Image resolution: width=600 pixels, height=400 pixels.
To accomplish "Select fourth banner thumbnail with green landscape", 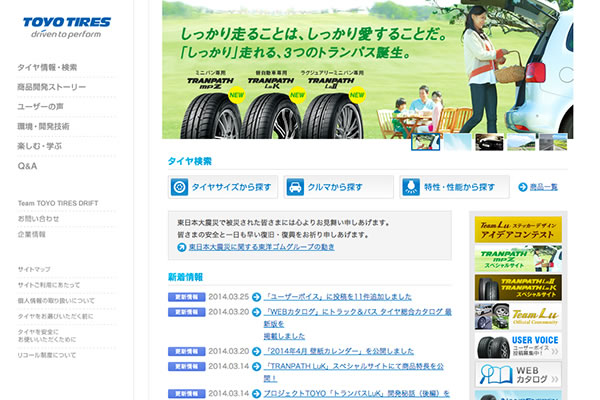I will tap(521, 142).
